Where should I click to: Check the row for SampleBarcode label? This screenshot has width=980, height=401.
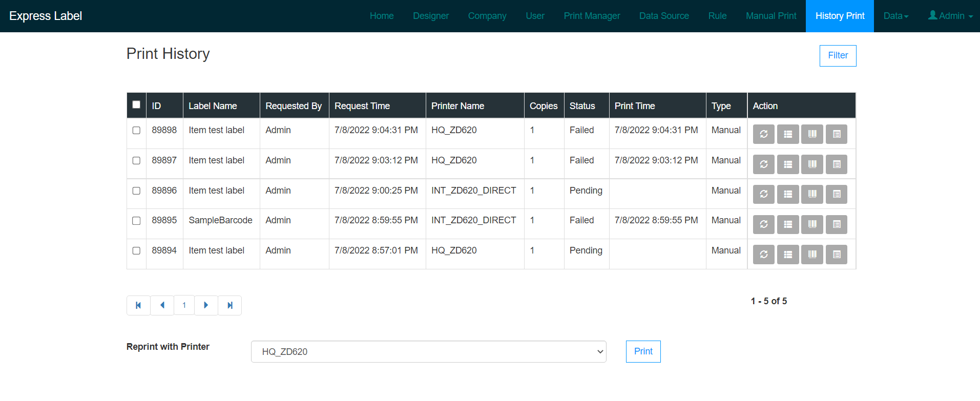pyautogui.click(x=136, y=221)
